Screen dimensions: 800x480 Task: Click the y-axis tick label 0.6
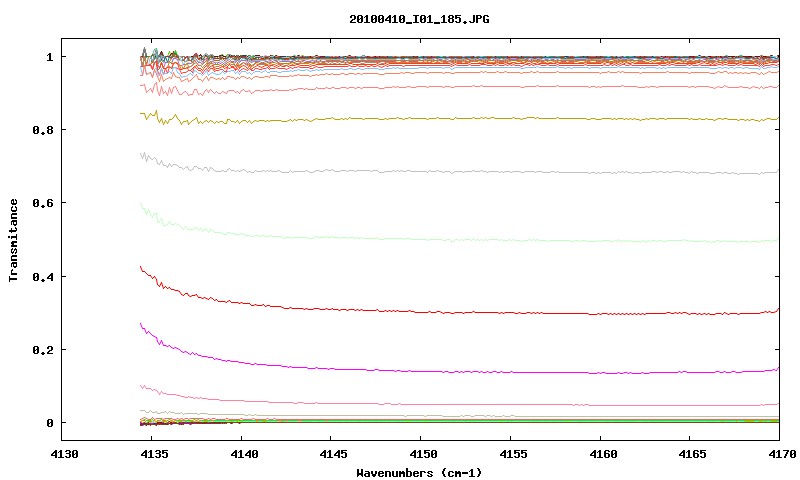(x=43, y=203)
